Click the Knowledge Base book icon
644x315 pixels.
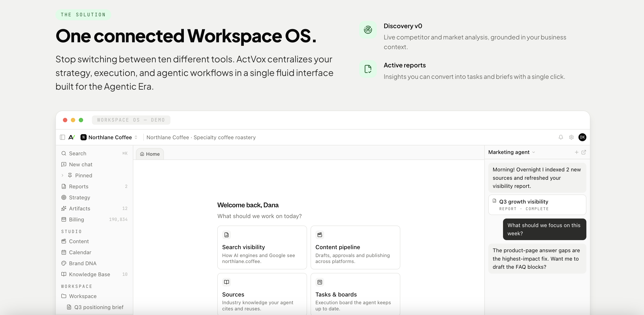(64, 274)
